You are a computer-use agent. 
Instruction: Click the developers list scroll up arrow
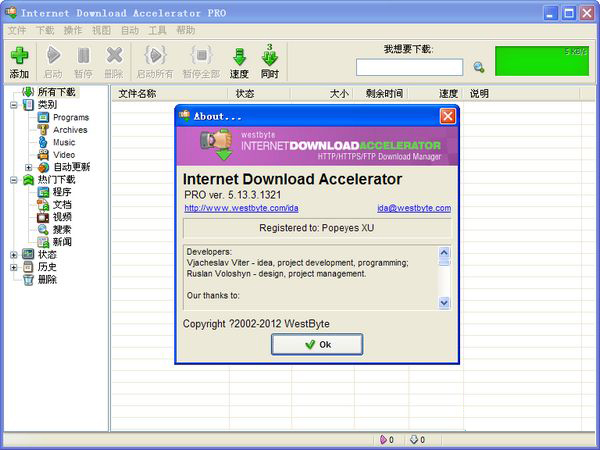coord(444,253)
